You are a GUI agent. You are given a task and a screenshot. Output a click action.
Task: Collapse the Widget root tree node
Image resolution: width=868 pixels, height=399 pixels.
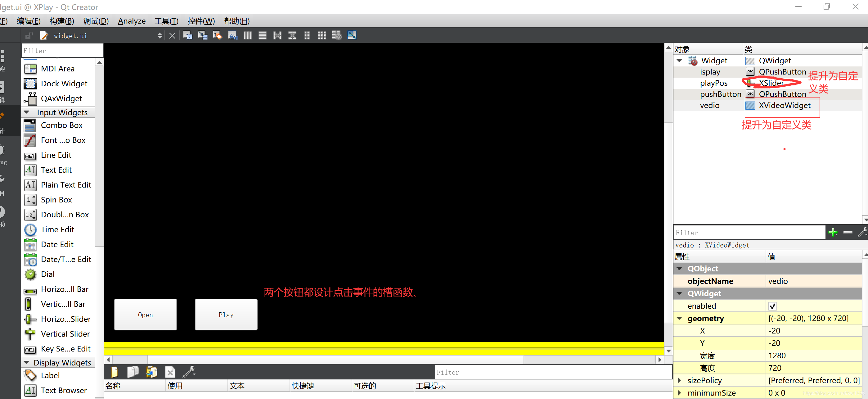click(x=679, y=61)
